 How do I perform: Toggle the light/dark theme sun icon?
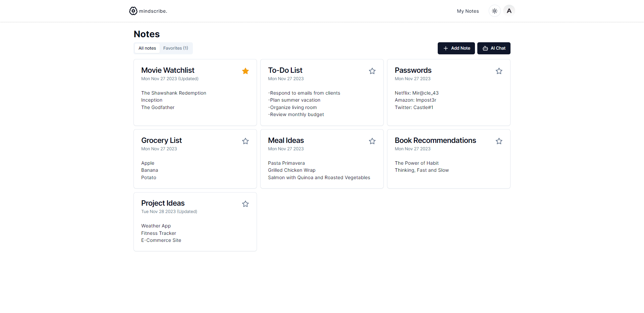[x=494, y=11]
